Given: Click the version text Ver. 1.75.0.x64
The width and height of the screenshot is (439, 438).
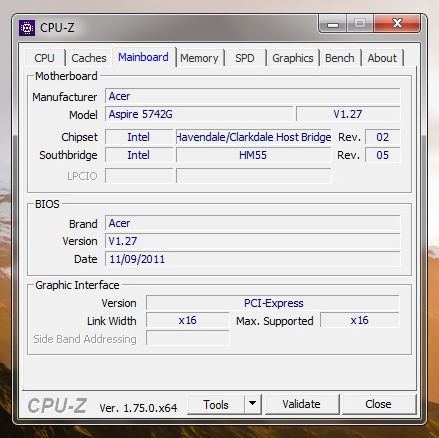Looking at the screenshot, I should [138, 408].
